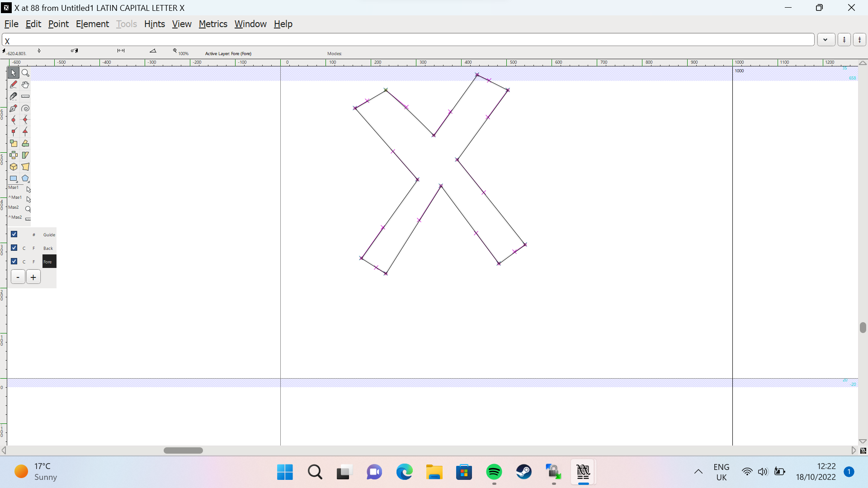Select the Perspective transform tool

coord(25,167)
